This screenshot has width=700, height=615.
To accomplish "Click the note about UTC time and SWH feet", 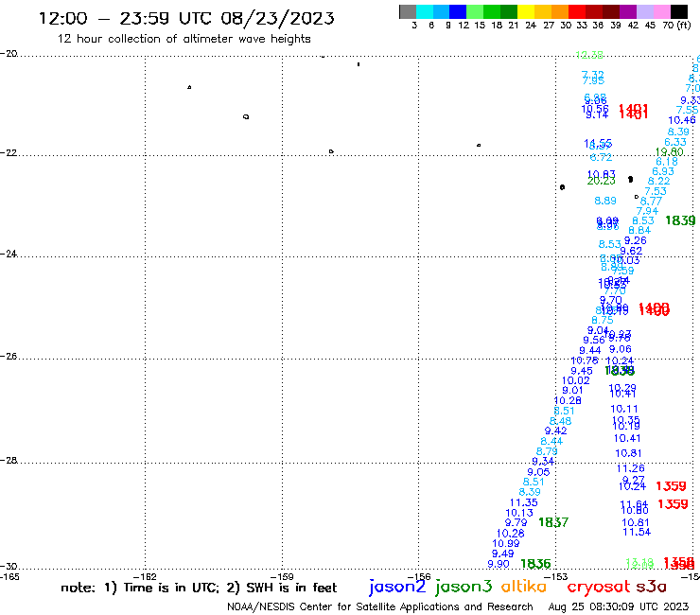I will point(199,588).
